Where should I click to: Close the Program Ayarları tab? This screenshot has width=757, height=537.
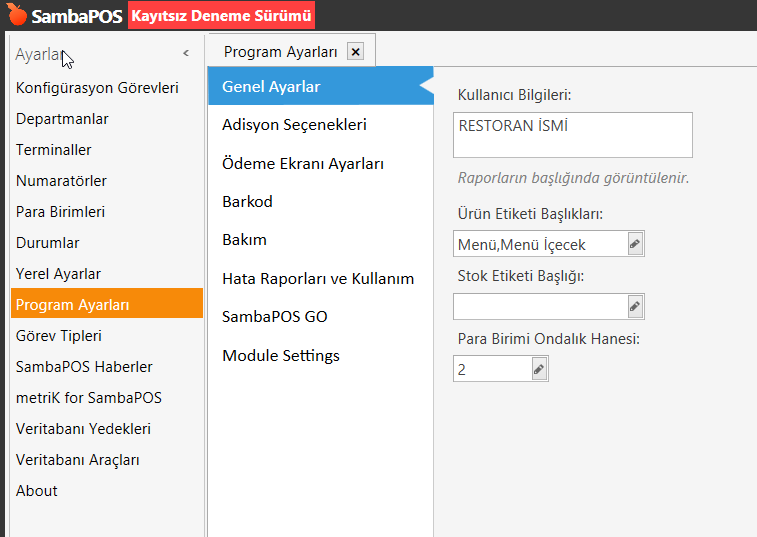[355, 52]
